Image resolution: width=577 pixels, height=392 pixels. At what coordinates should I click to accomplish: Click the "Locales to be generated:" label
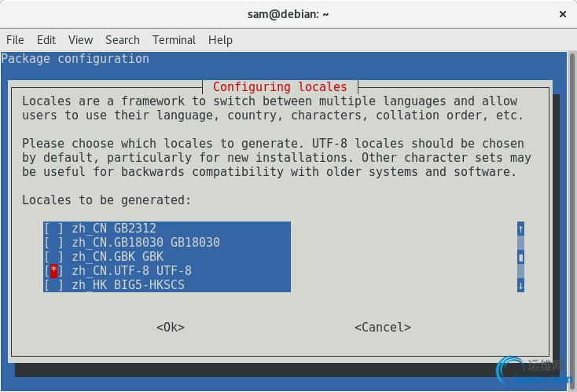coord(107,200)
